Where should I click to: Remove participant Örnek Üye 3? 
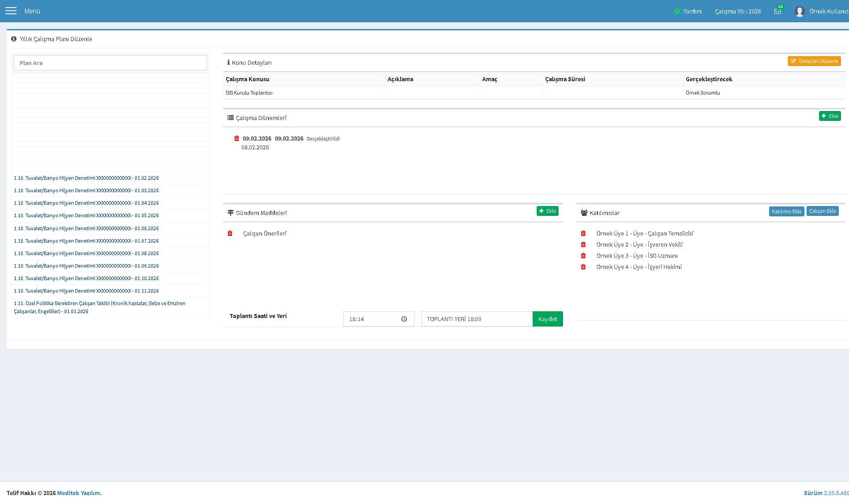pyautogui.click(x=583, y=256)
